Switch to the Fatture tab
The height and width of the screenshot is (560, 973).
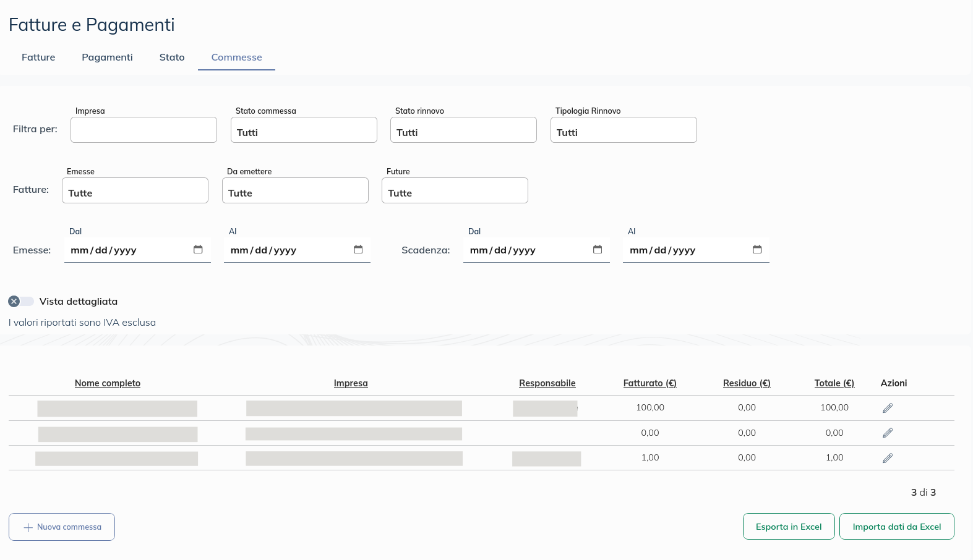point(38,57)
